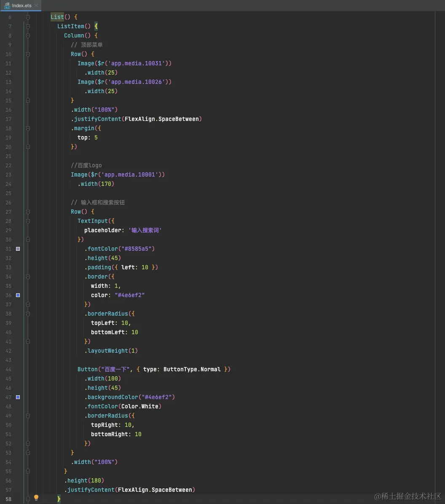Click the .width(100) call on line 45
The height and width of the screenshot is (504, 445).
click(102, 379)
